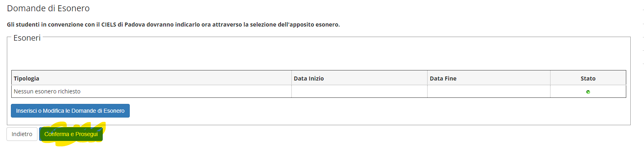The height and width of the screenshot is (155, 644).
Task: Click the bold CIELS di Padova notice text
Action: tap(173, 25)
